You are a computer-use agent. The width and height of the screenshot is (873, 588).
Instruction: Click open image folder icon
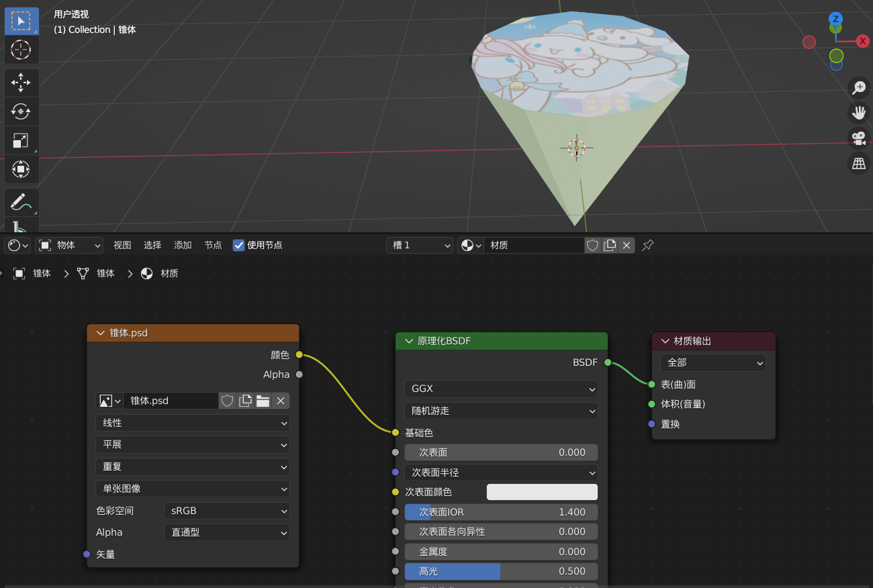click(263, 401)
